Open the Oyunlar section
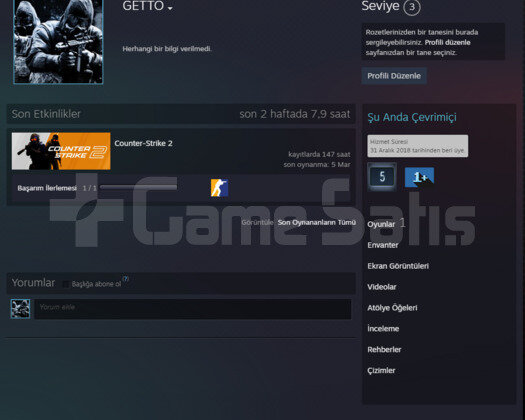 coord(381,224)
